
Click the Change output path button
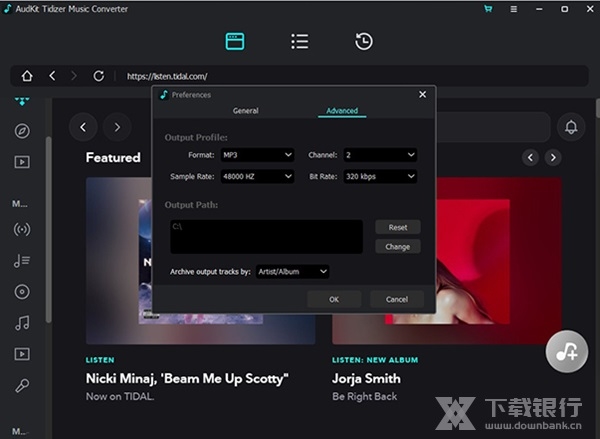pos(398,246)
